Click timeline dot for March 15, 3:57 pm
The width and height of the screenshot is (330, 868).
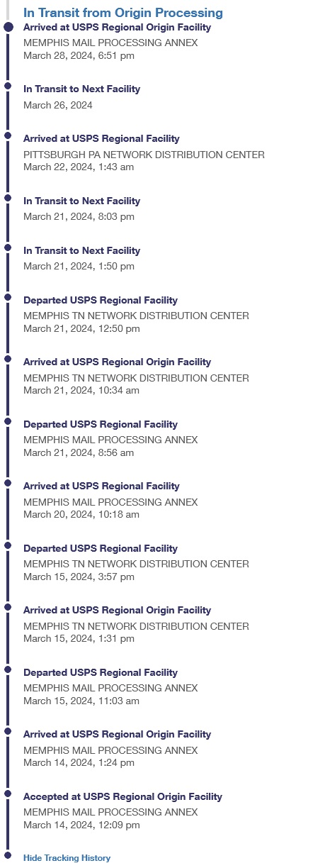(8, 545)
